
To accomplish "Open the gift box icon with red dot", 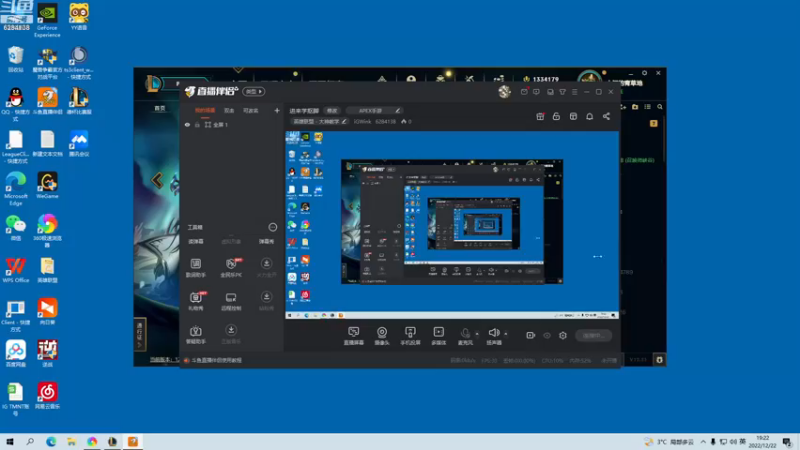I will click(540, 116).
